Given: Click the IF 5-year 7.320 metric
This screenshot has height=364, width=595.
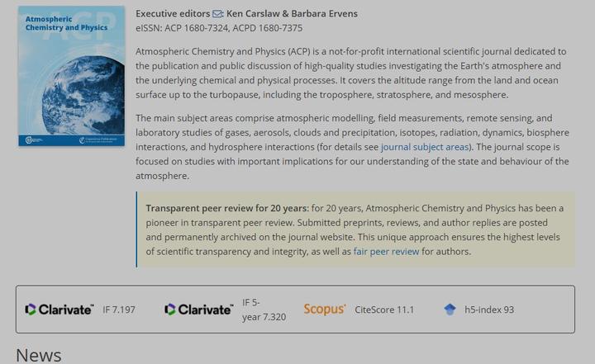Looking at the screenshot, I should (x=264, y=310).
